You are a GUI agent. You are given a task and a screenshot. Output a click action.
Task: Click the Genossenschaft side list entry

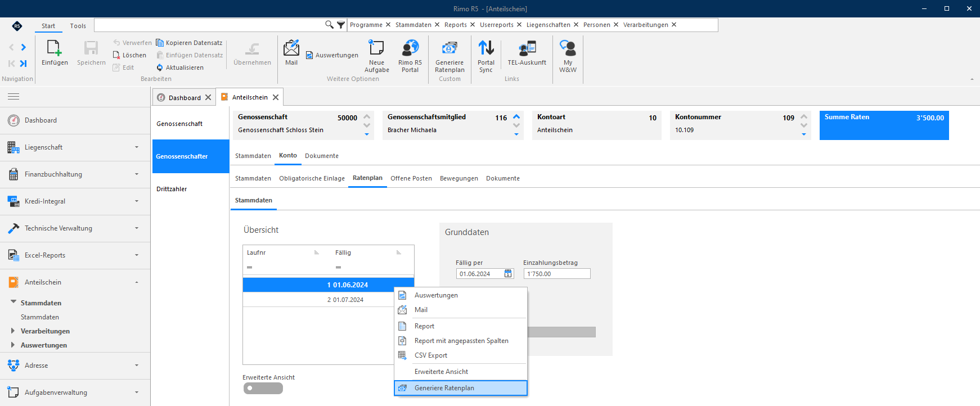[191, 124]
